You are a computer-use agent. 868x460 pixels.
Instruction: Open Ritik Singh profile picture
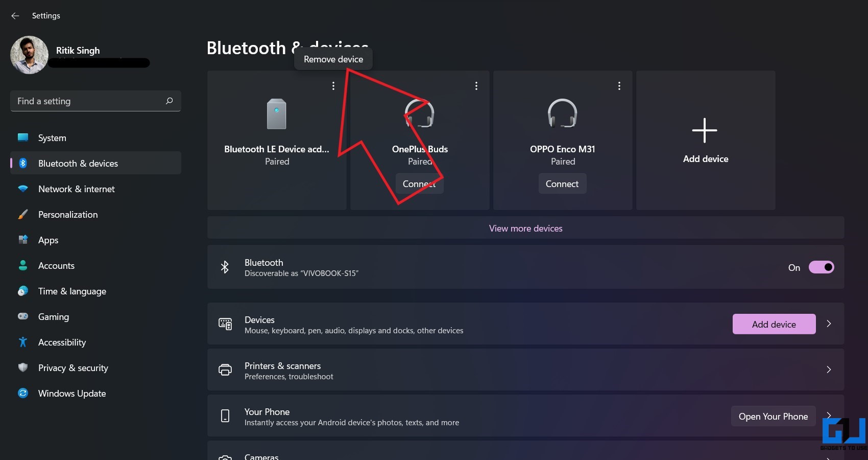click(x=29, y=55)
